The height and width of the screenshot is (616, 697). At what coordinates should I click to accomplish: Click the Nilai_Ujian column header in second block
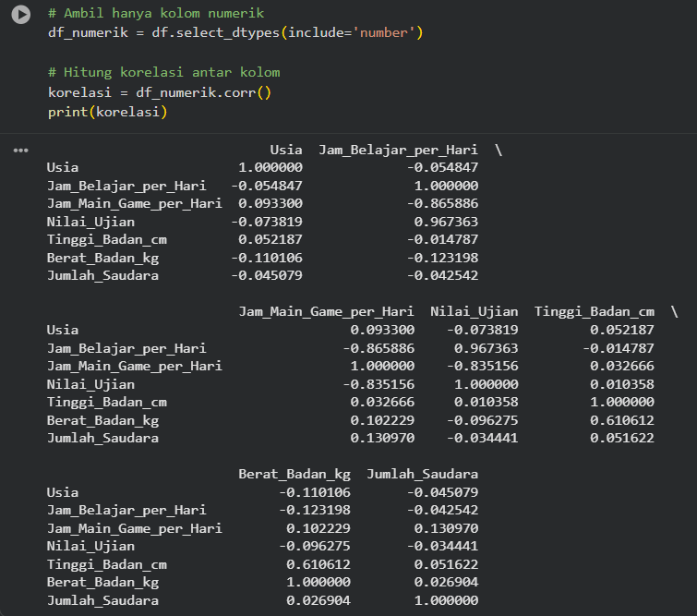pos(475,312)
